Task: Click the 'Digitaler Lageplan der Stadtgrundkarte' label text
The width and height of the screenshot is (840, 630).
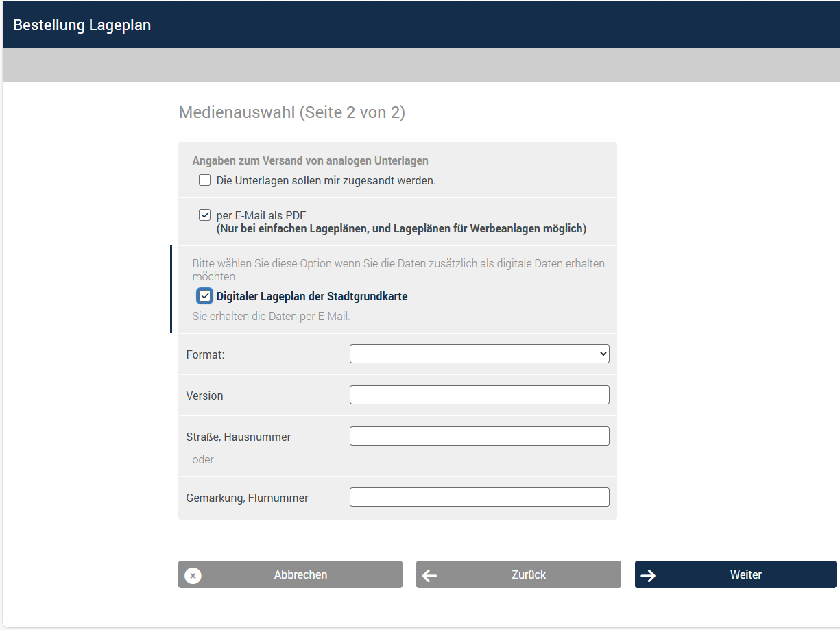Action: pyautogui.click(x=311, y=297)
